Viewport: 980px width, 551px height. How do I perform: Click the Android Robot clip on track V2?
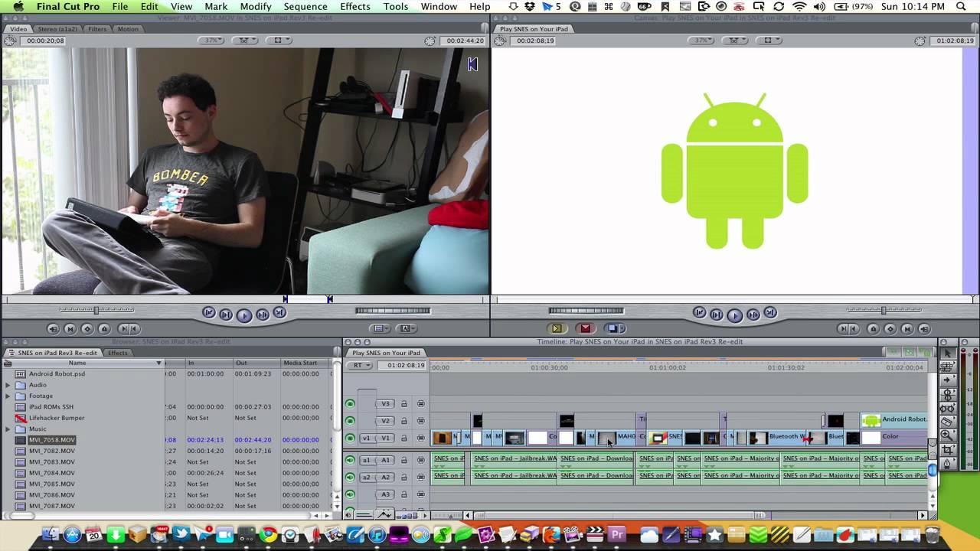pos(895,419)
